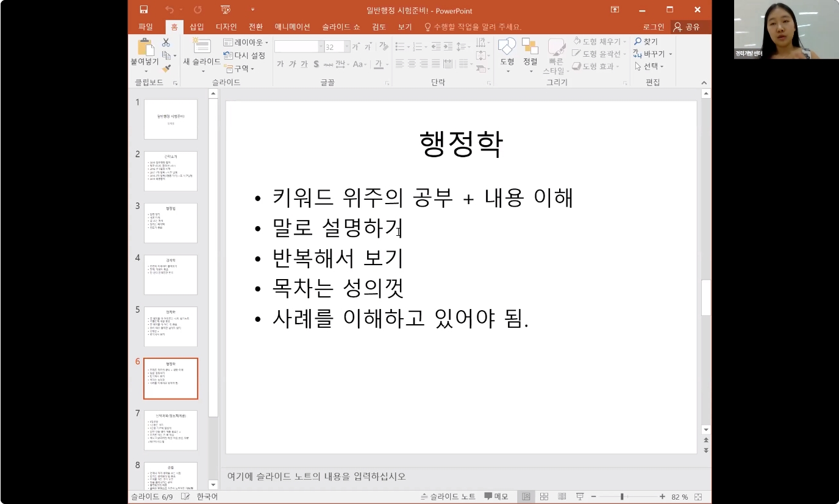This screenshot has width=839, height=504.
Task: Expand the 새 슬라이드 dropdown arrow
Action: pyautogui.click(x=202, y=70)
